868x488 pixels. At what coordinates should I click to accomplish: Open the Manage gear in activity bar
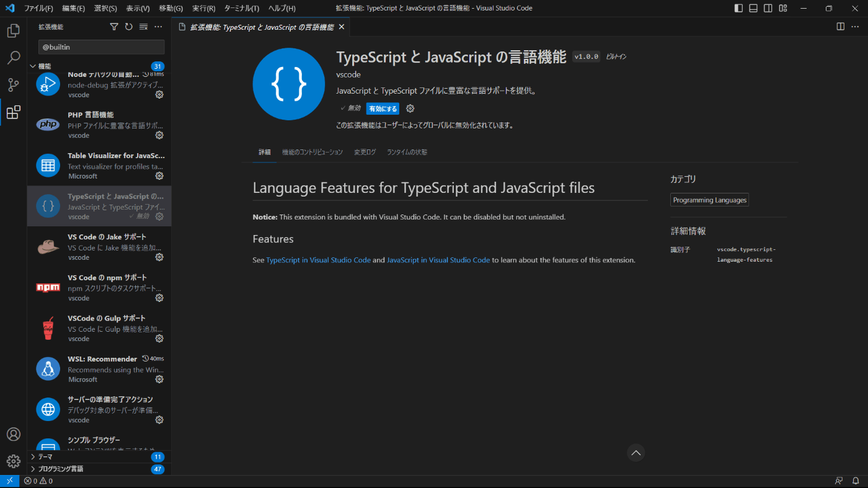click(x=14, y=461)
